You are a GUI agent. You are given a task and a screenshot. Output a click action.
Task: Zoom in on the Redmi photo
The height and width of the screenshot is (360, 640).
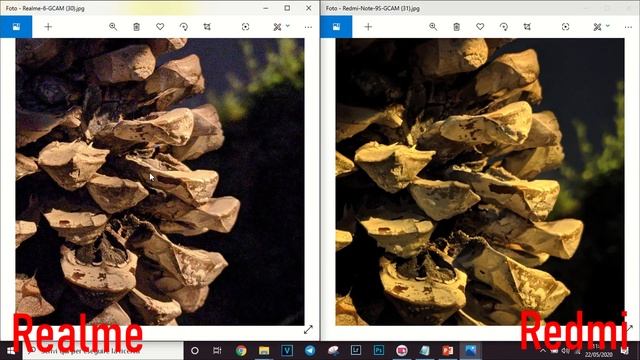tap(433, 27)
